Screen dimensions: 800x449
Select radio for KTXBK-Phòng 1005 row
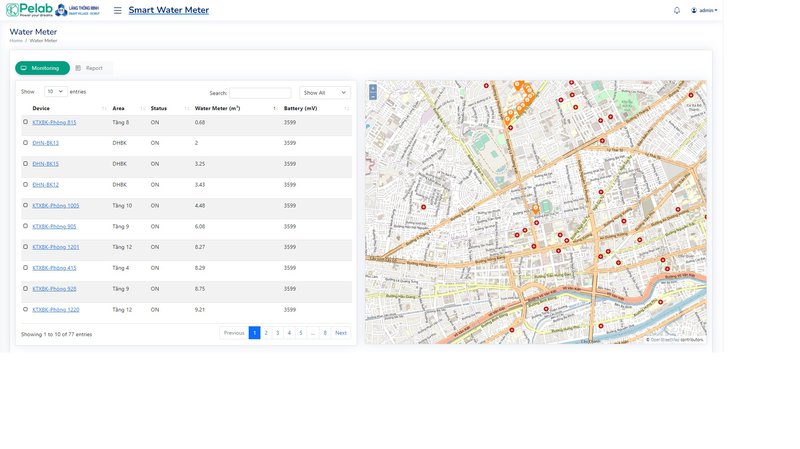(x=26, y=205)
